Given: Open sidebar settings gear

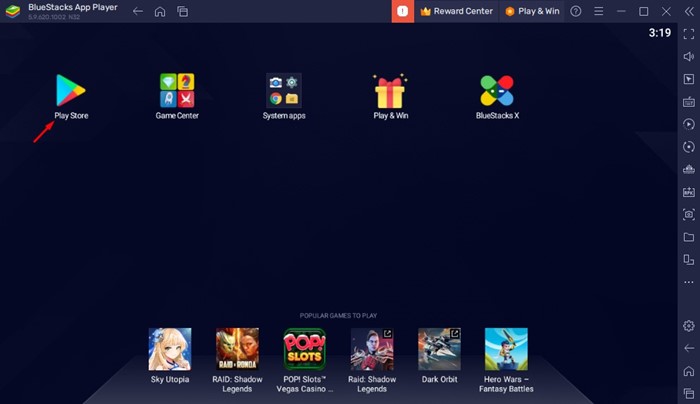Looking at the screenshot, I should point(688,326).
